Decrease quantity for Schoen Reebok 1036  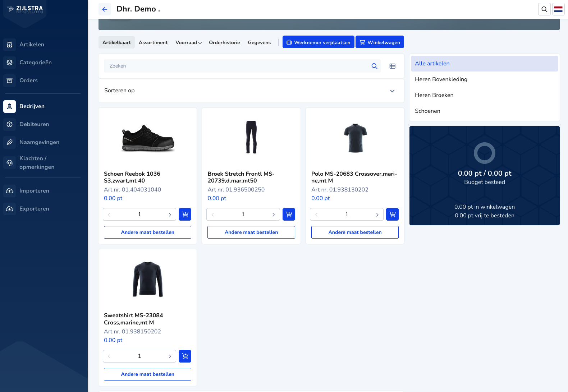point(109,215)
